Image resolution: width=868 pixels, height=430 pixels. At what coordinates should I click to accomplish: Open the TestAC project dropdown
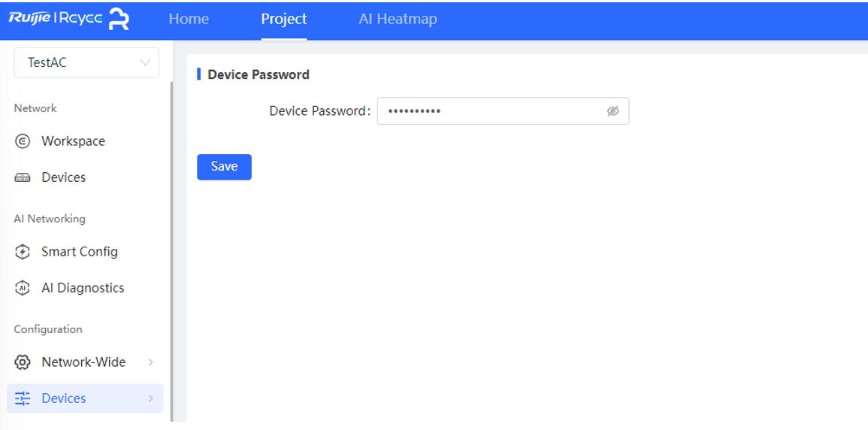(x=86, y=63)
